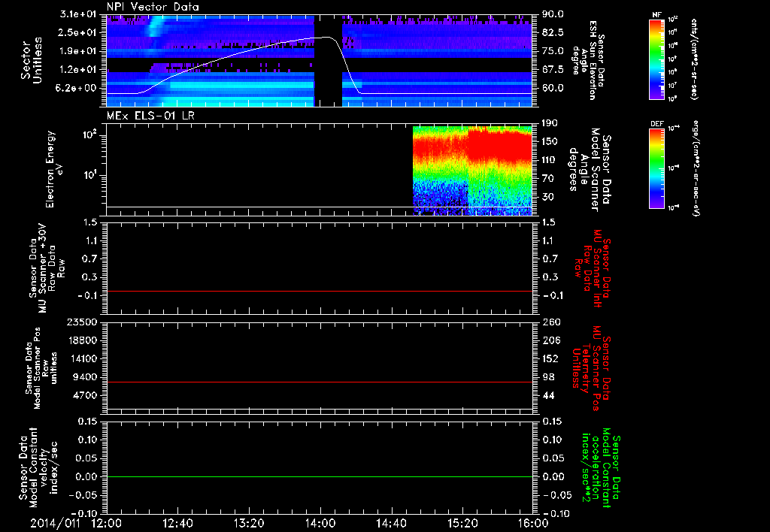Click the 152 telemetry axis tick
The width and height of the screenshot is (770, 532).
(551, 358)
